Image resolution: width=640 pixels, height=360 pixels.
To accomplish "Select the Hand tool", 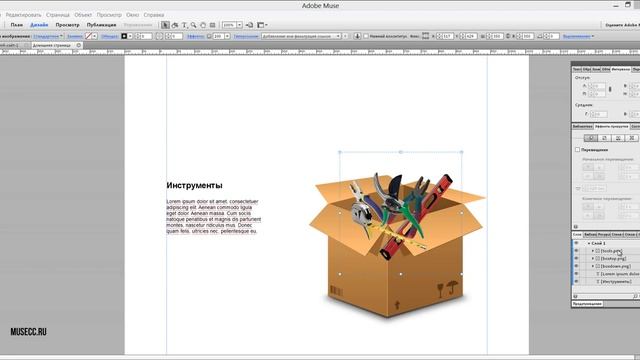I will [203, 25].
